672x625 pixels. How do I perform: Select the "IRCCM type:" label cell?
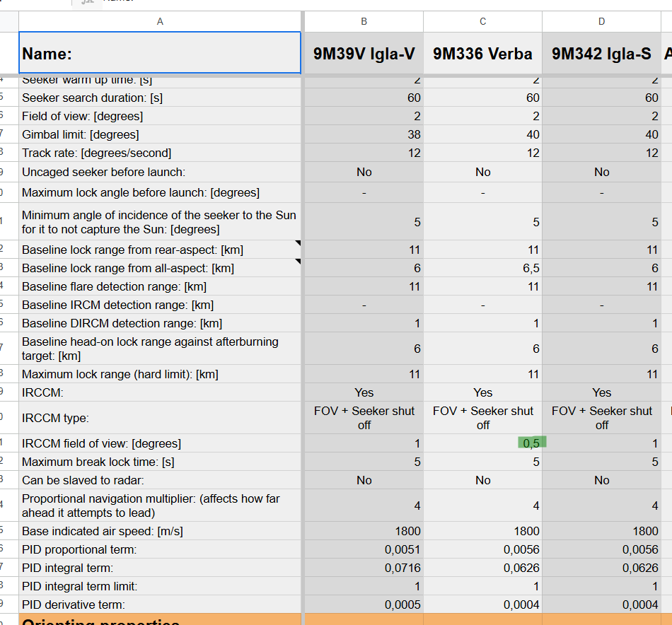[160, 418]
